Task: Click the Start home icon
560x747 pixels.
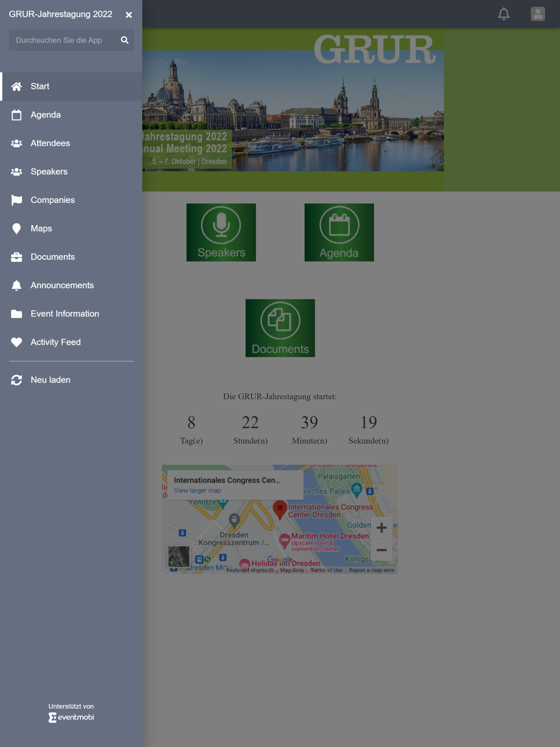Action: point(17,86)
